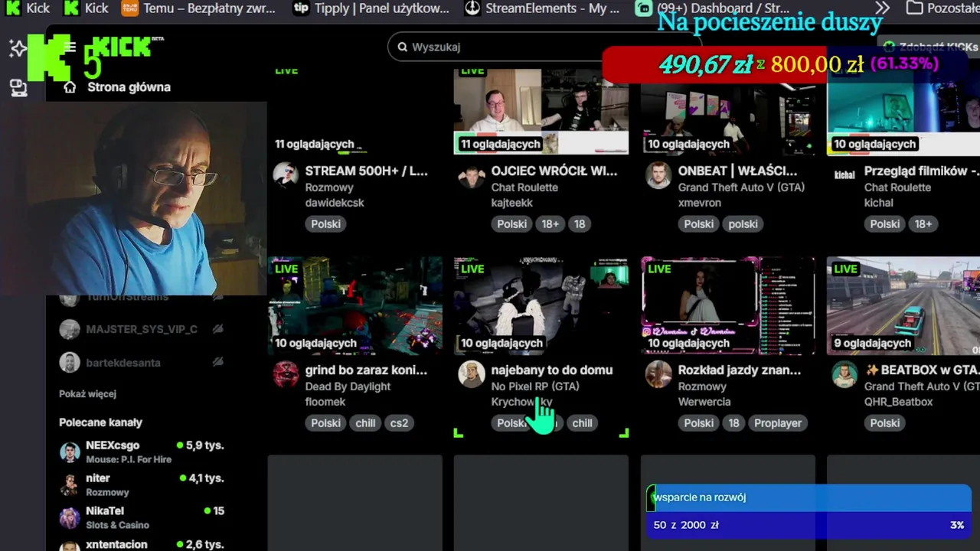
Task: Open MAJSTER_SYS_VIP_C channel avatar
Action: click(x=70, y=329)
